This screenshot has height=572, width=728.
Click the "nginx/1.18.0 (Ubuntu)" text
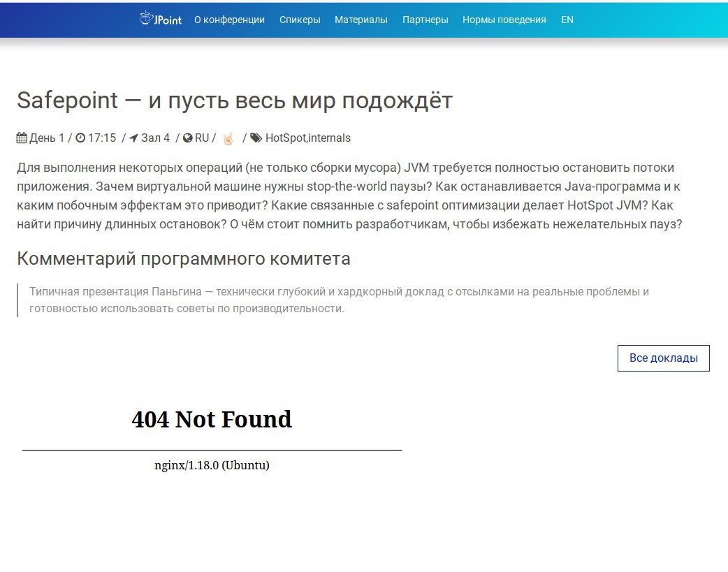[212, 465]
